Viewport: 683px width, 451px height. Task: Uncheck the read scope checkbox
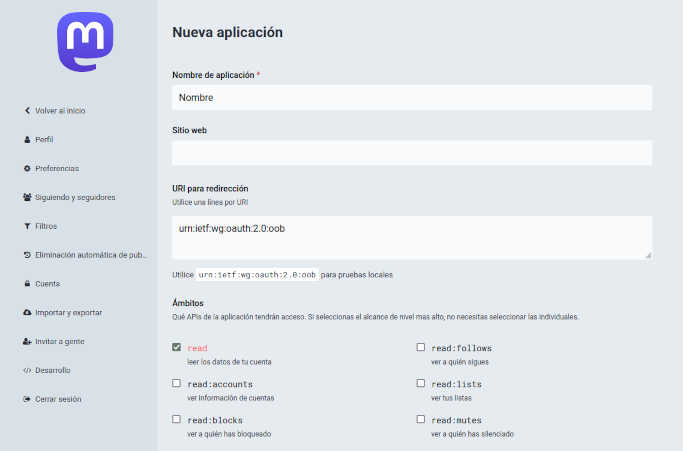pyautogui.click(x=177, y=348)
